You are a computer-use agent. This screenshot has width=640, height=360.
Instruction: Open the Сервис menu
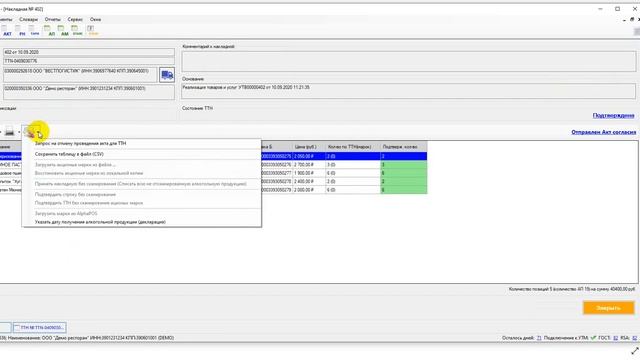pos(75,19)
